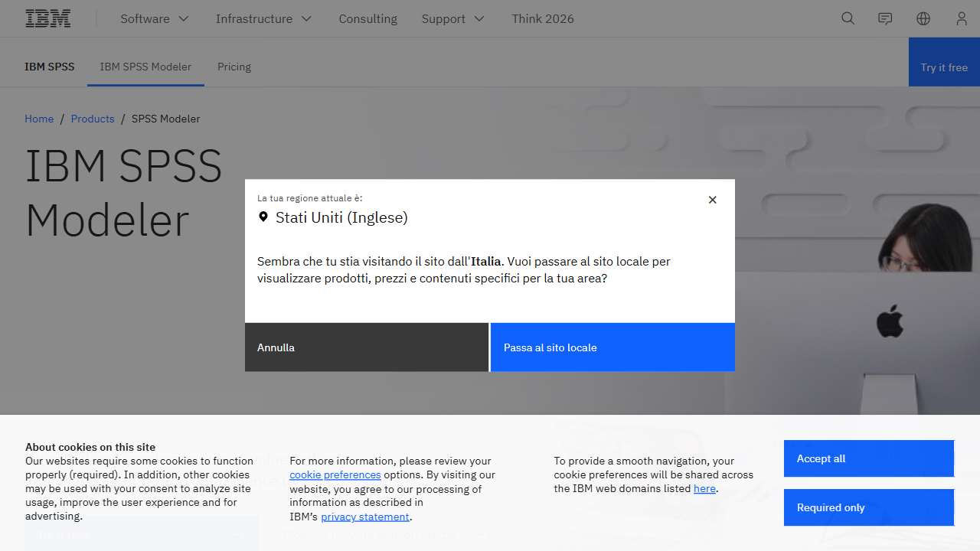Open the chat contact icon
The height and width of the screenshot is (551, 980).
click(885, 18)
